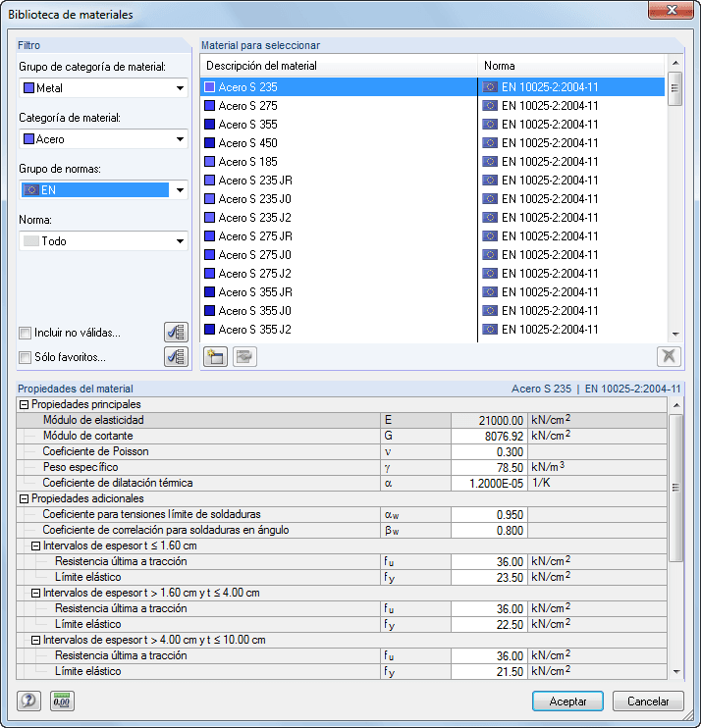Click EU flag icon in Acero S 450 row
The width and height of the screenshot is (701, 728).
490,143
